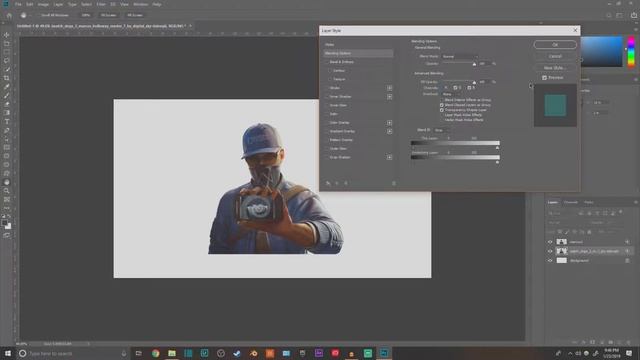Hide the Background layer
640x360 pixels.
(550, 260)
